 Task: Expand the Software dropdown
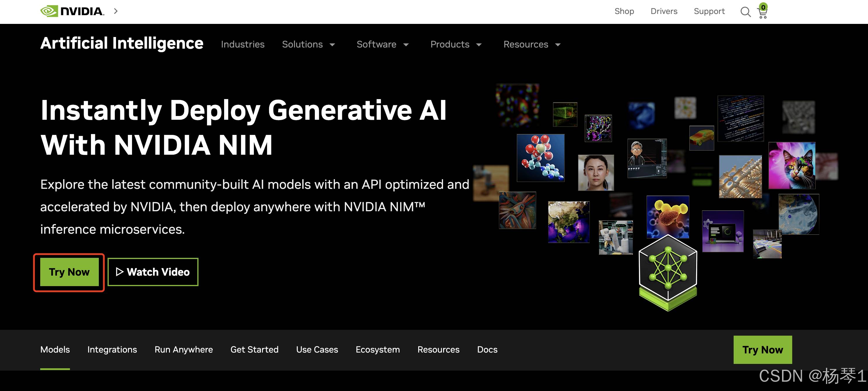pyautogui.click(x=382, y=44)
